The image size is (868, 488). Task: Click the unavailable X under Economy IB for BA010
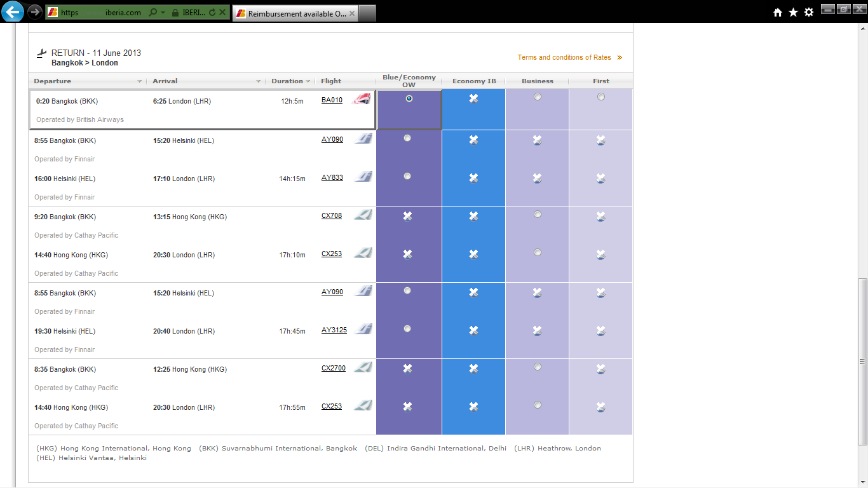click(473, 98)
